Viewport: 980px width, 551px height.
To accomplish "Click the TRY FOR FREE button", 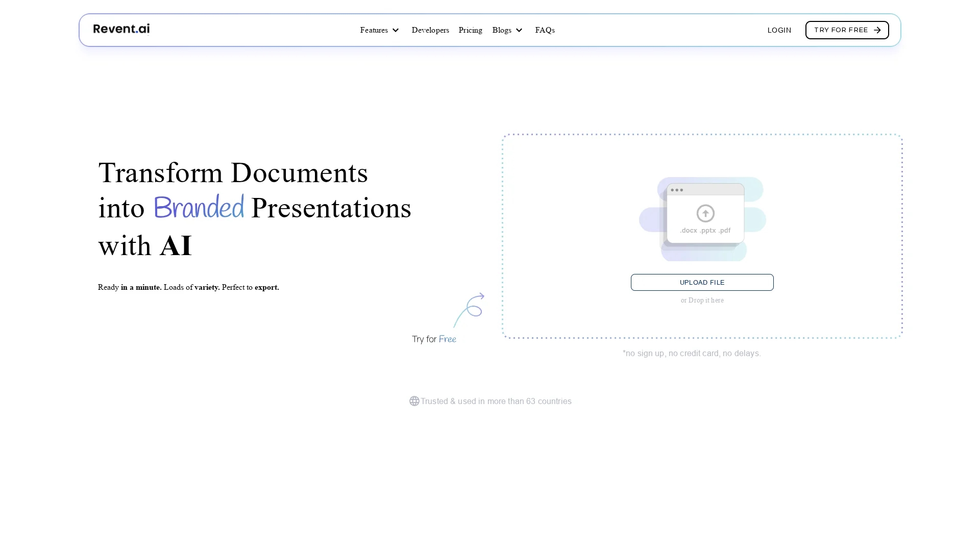I will point(847,30).
